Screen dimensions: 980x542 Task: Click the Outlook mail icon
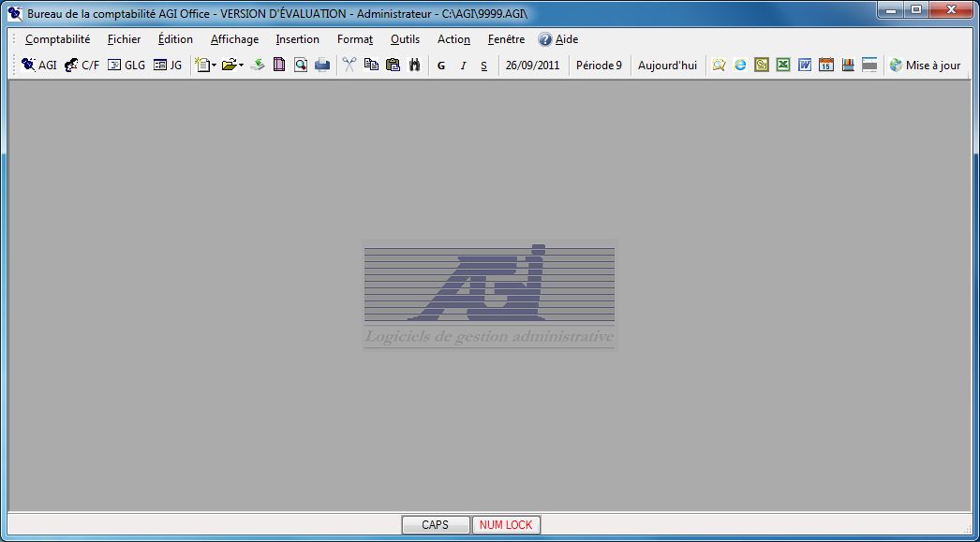pyautogui.click(x=762, y=65)
